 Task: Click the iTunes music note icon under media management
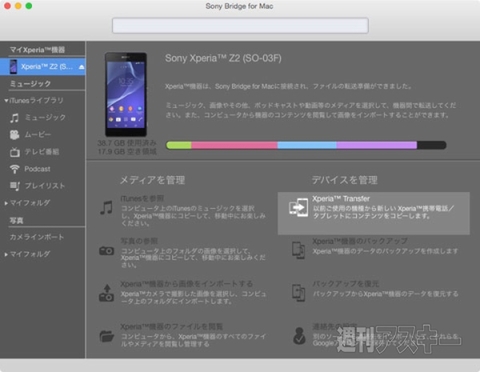coord(106,208)
